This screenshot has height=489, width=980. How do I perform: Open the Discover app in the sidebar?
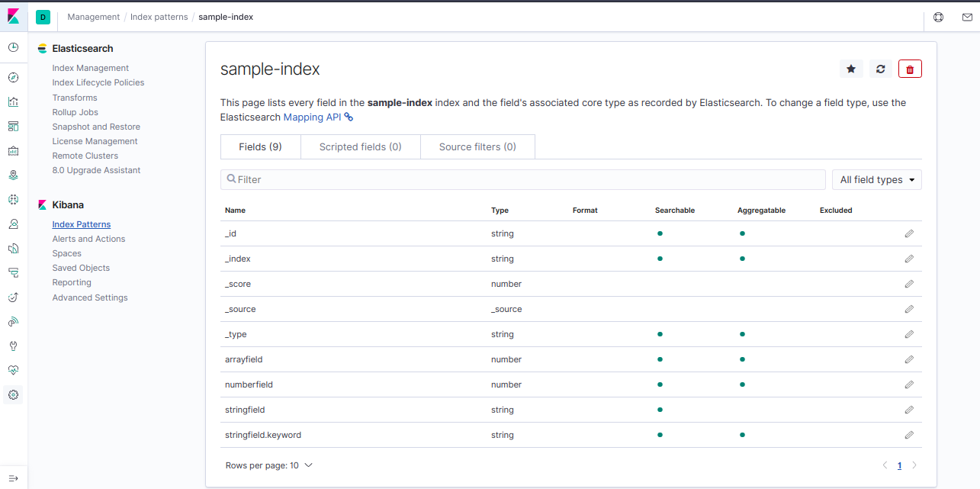click(x=13, y=77)
